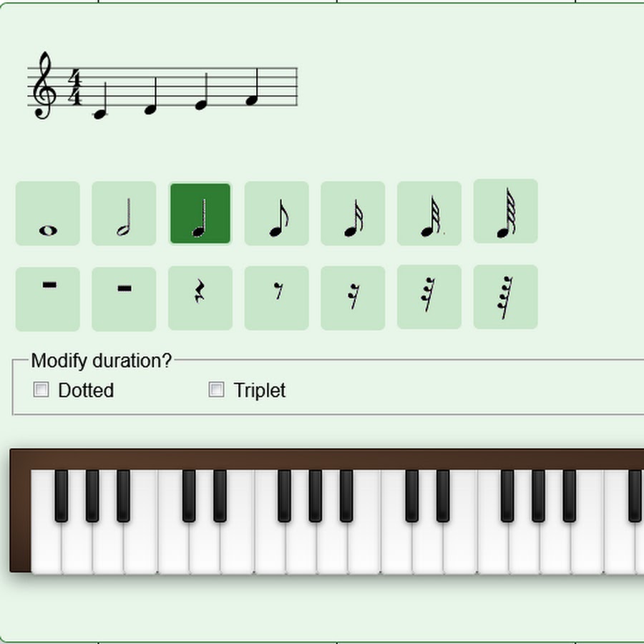Play the first black piano key

(62, 496)
